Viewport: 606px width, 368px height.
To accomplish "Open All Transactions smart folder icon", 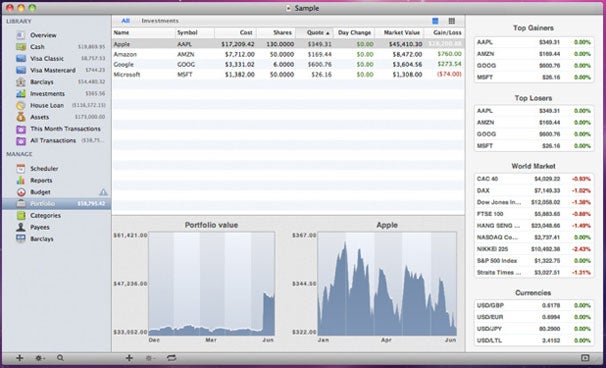I will coord(21,141).
